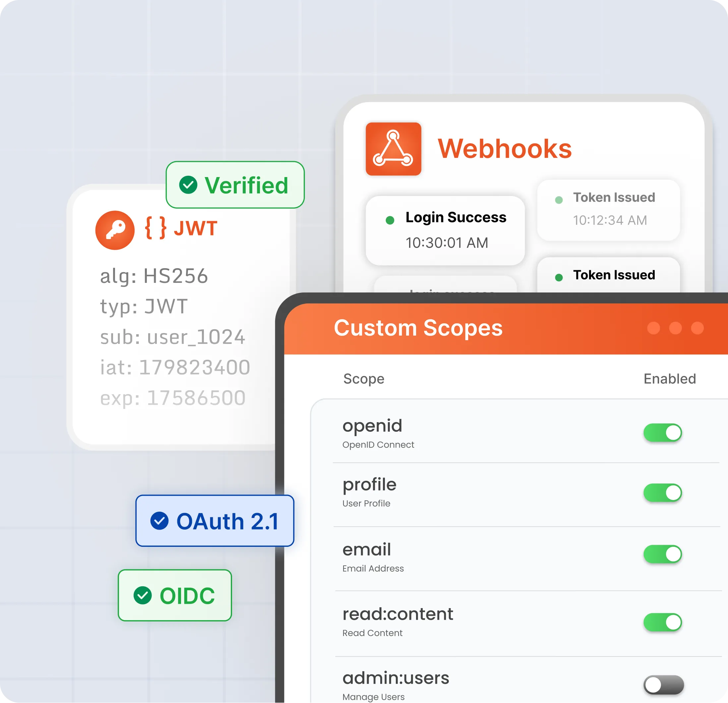Turn off the profile scope switch

(663, 493)
